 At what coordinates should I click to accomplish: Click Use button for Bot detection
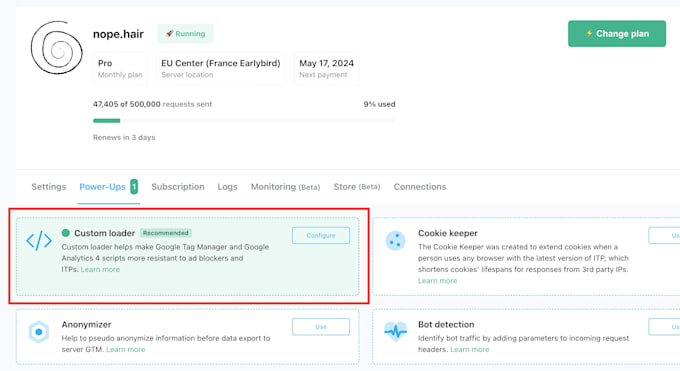click(x=664, y=327)
